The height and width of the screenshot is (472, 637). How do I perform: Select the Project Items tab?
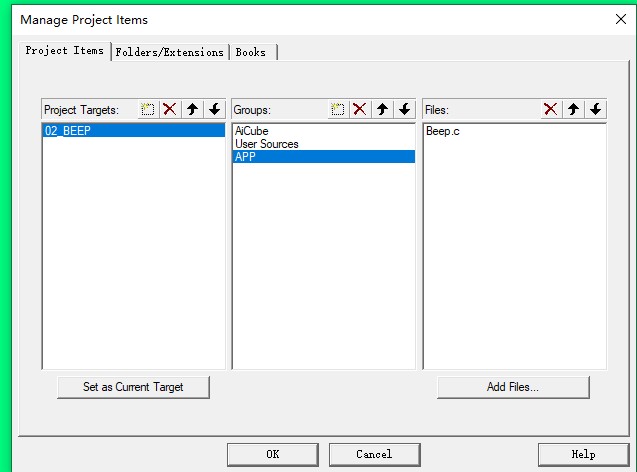pyautogui.click(x=64, y=51)
